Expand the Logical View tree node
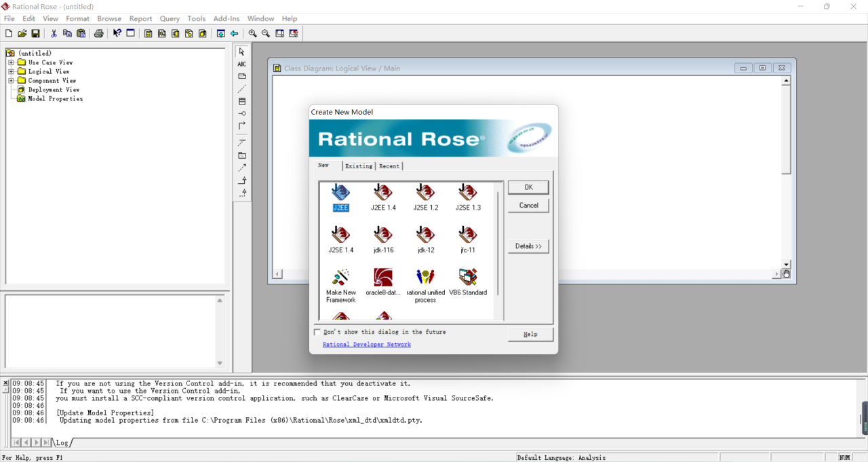The height and width of the screenshot is (462, 868). pyautogui.click(x=11, y=71)
